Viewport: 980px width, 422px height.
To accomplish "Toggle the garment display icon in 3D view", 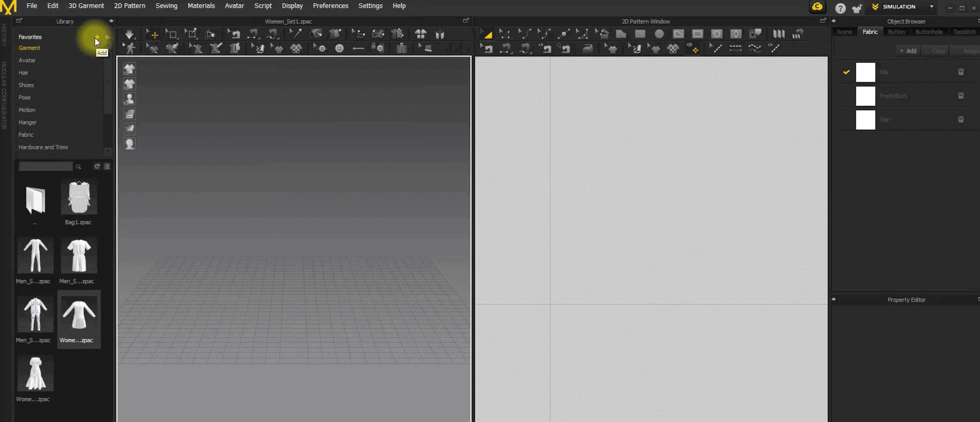I will 129,69.
